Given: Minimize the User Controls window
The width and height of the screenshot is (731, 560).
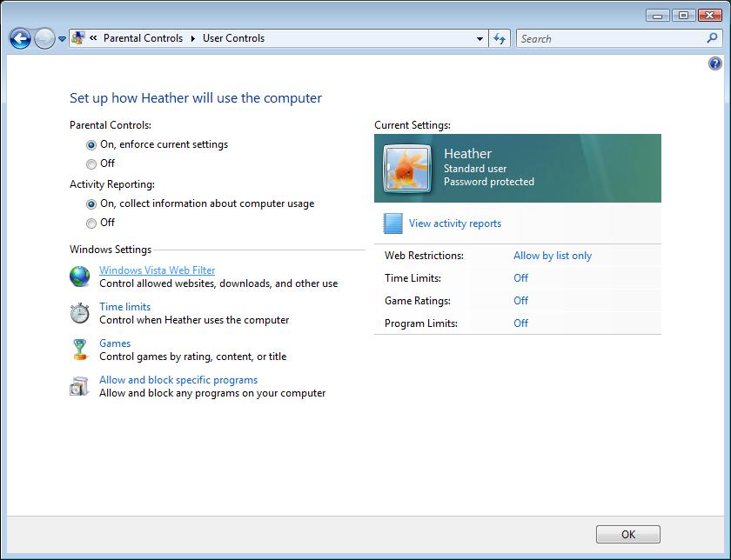Looking at the screenshot, I should coord(658,16).
